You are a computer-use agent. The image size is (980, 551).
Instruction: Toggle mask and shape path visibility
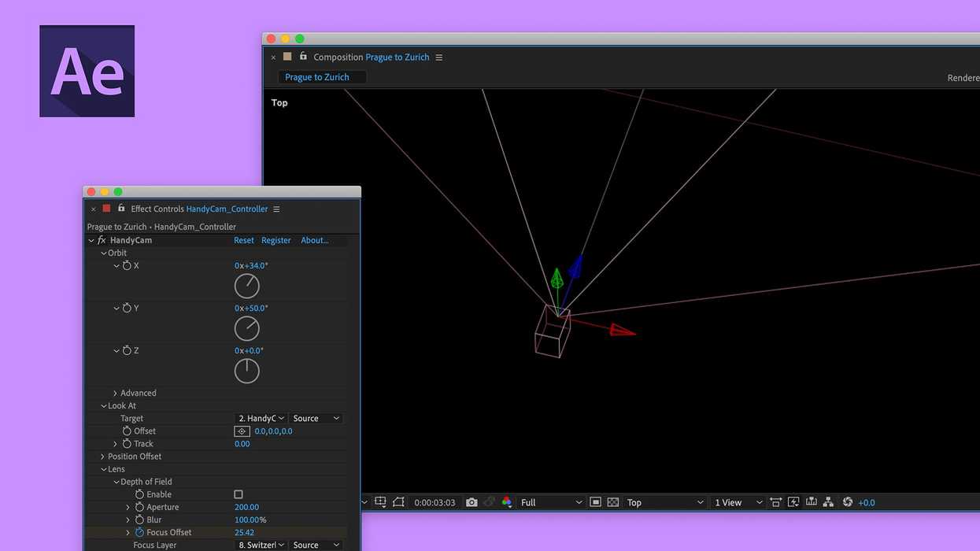398,502
